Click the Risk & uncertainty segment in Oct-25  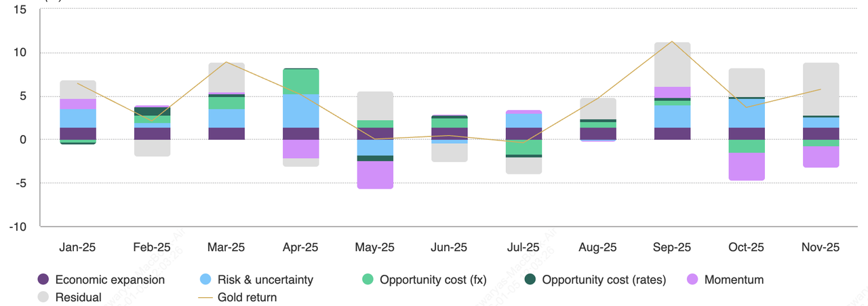click(x=746, y=113)
